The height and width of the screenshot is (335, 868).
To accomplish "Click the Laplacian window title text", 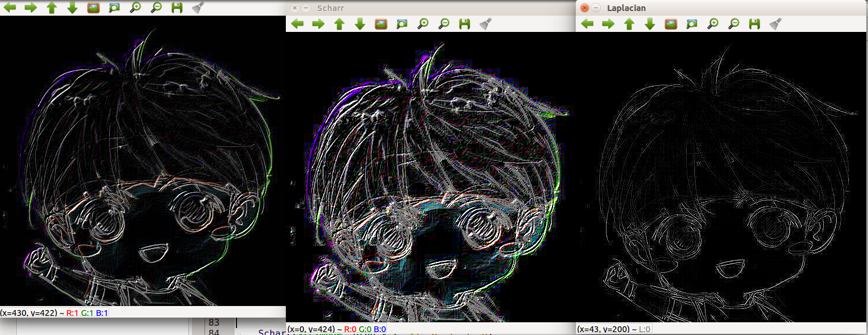I will click(x=626, y=8).
